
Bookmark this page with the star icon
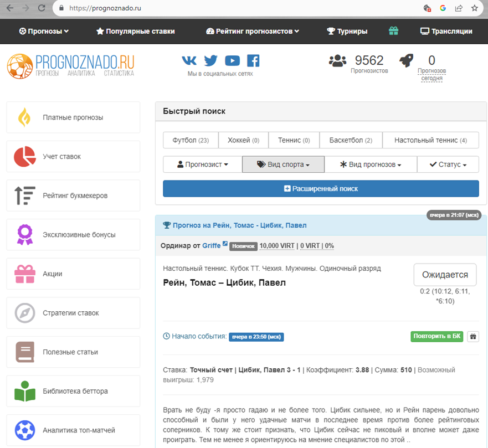(x=475, y=8)
